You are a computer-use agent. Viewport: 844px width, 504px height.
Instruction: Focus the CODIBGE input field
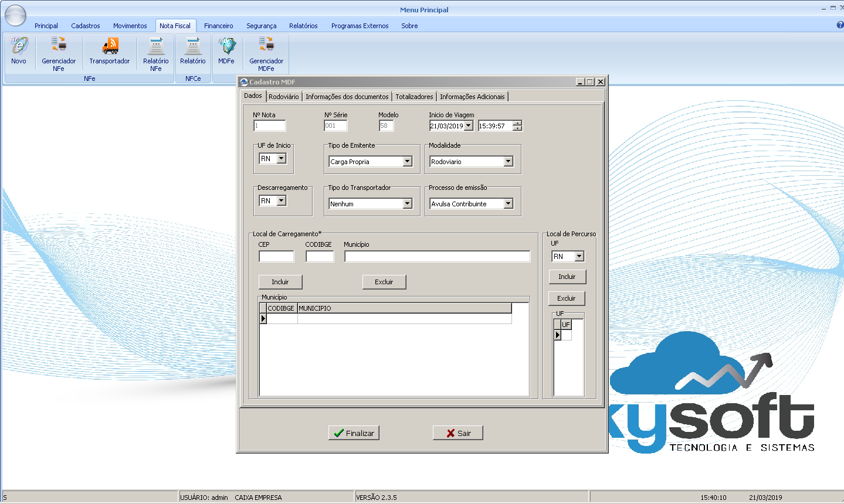[x=320, y=256]
